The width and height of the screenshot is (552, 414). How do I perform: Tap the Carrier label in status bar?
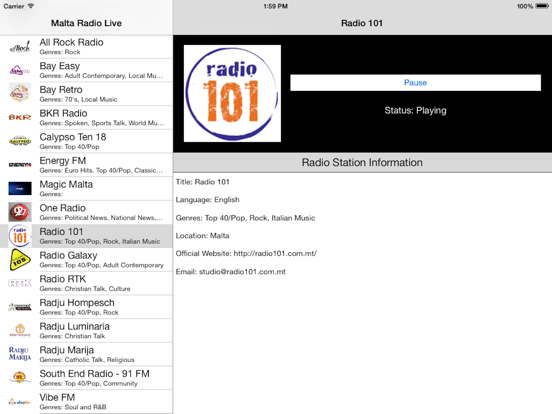[x=14, y=6]
